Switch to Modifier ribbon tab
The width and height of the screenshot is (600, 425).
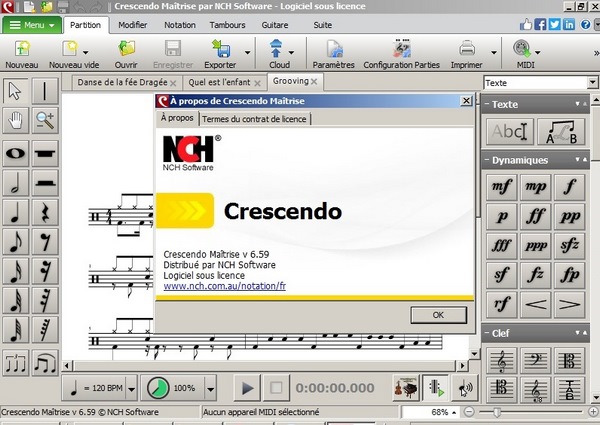(x=132, y=25)
